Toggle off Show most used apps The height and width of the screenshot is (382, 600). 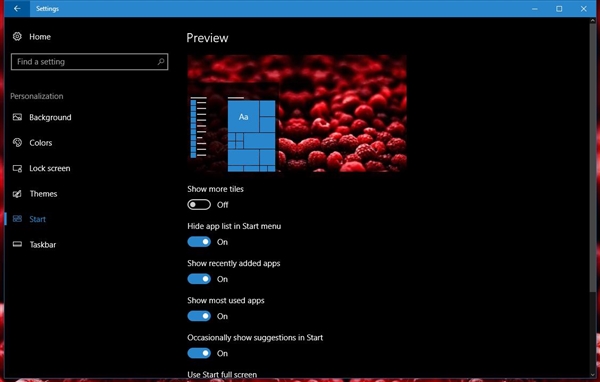(x=199, y=316)
